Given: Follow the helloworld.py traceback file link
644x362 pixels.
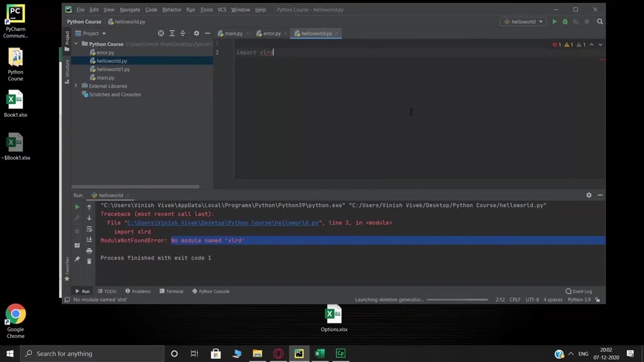Looking at the screenshot, I should coord(223,223).
